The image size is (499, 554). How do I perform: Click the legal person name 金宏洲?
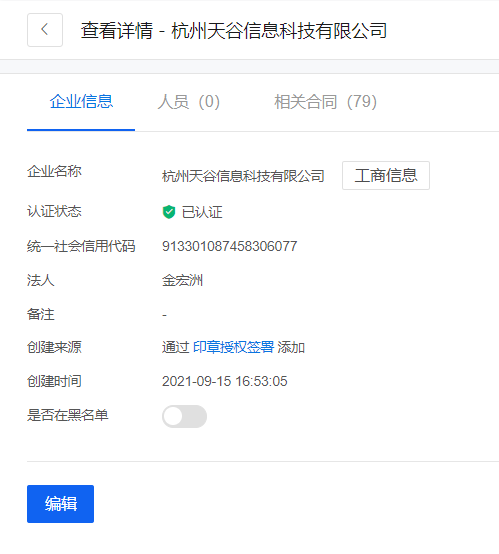coord(182,281)
